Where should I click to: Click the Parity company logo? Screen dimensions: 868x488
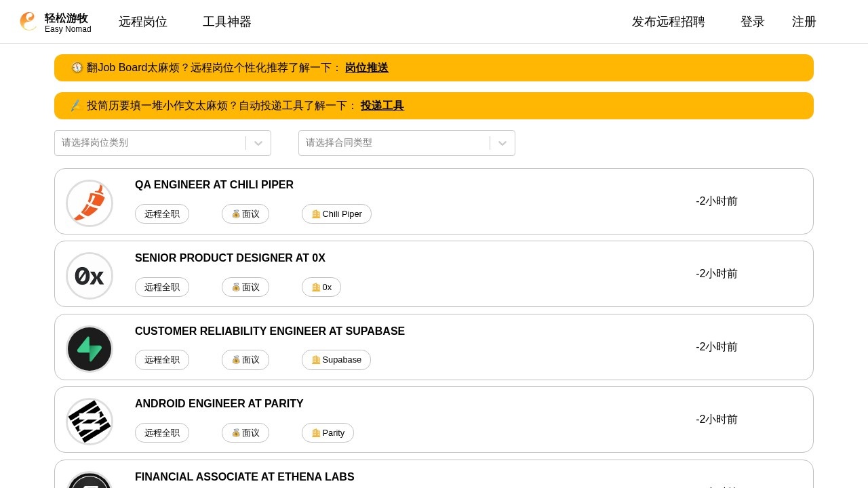[x=90, y=422]
